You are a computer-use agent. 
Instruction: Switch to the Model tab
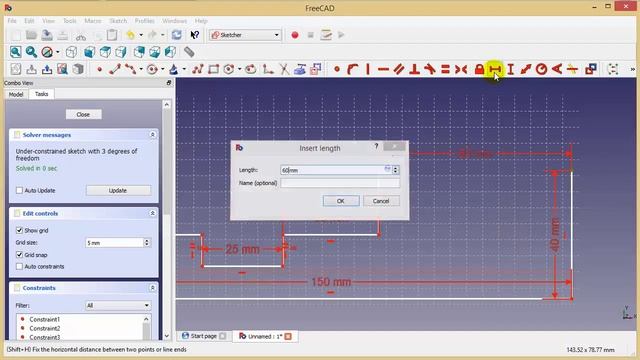click(x=16, y=94)
